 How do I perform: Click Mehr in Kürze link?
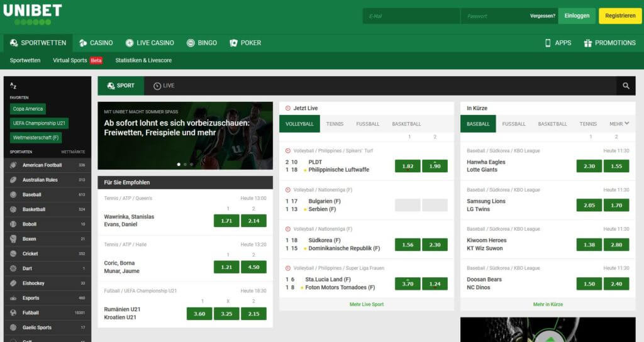tap(548, 304)
